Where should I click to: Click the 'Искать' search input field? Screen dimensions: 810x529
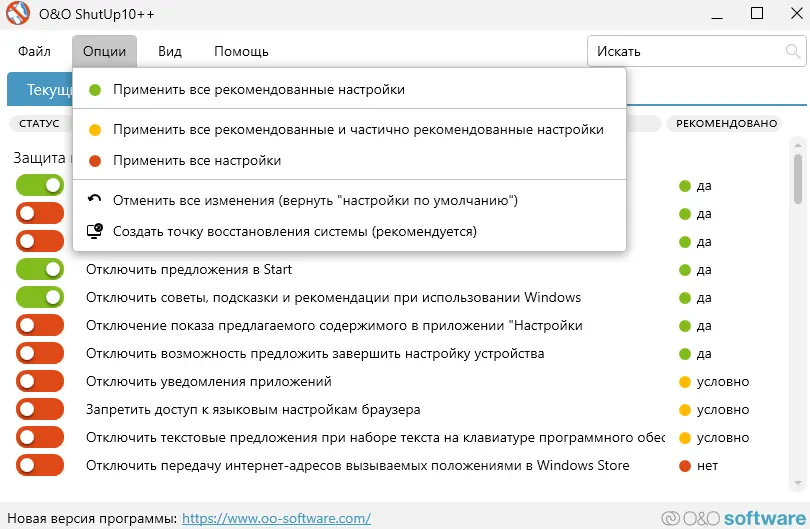point(685,51)
